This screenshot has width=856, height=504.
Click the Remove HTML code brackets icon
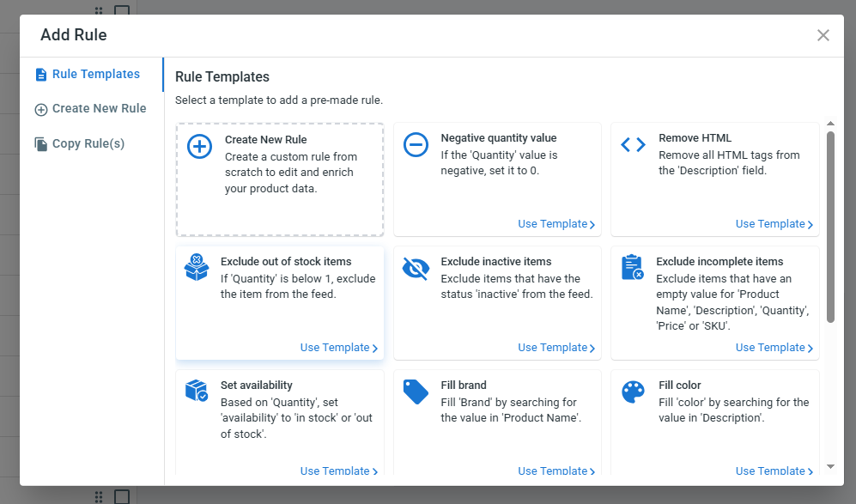[633, 145]
